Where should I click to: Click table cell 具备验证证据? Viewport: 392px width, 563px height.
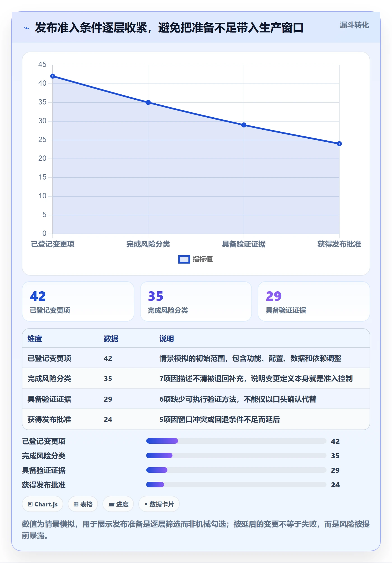pos(49,399)
